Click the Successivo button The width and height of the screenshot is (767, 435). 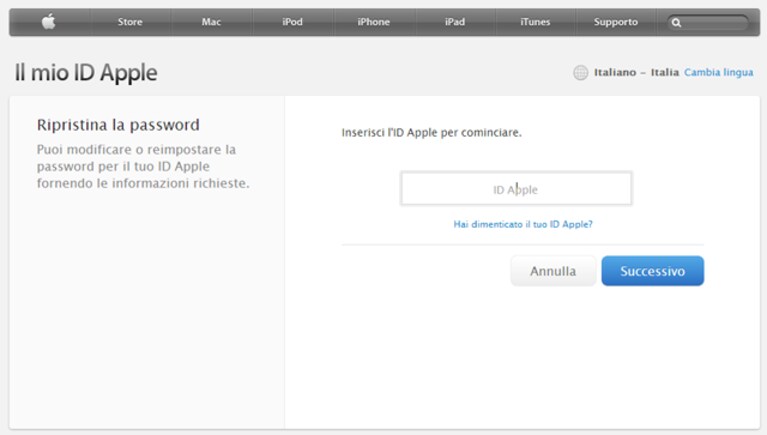(x=653, y=271)
